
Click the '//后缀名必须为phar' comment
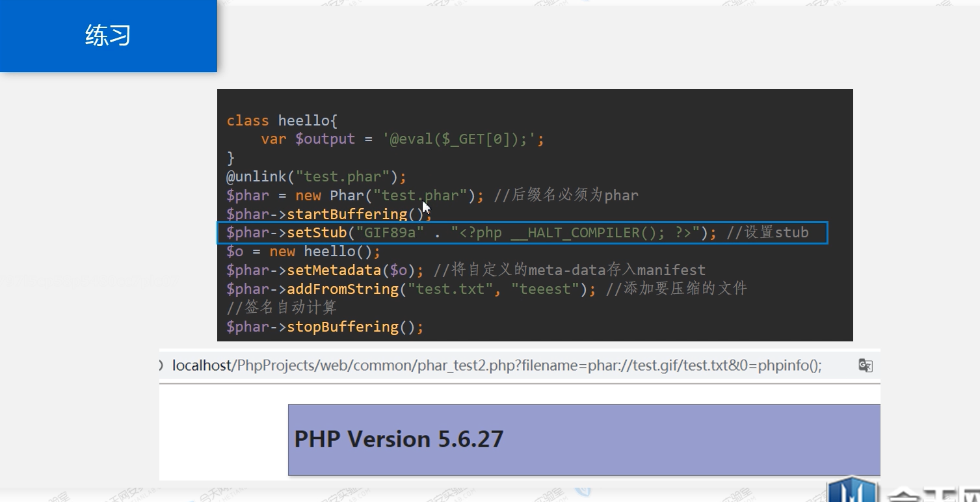pos(566,195)
